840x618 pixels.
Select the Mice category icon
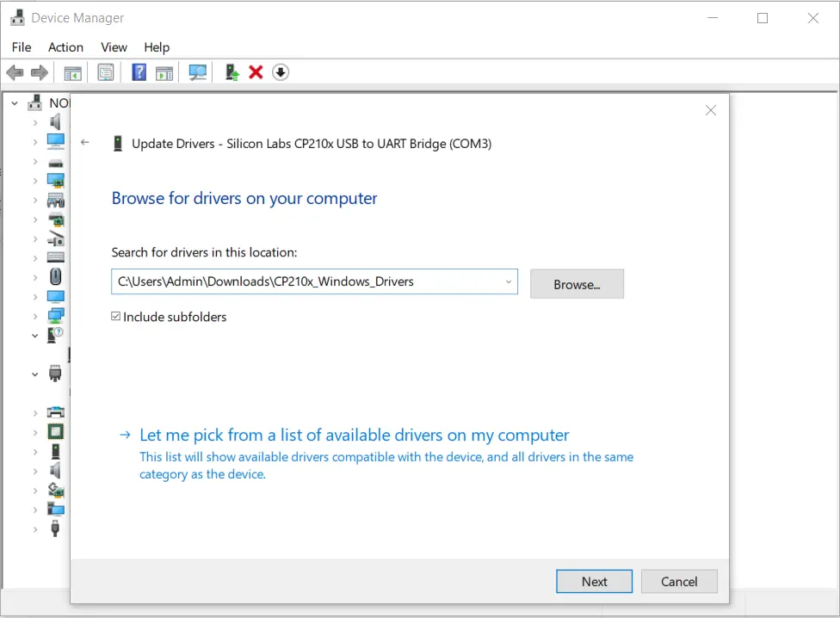coord(56,277)
